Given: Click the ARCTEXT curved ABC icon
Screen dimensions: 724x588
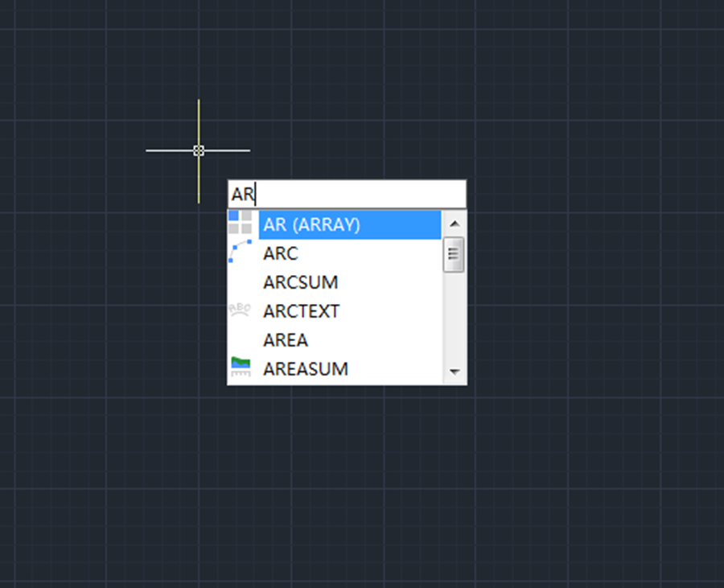Looking at the screenshot, I should tap(240, 310).
